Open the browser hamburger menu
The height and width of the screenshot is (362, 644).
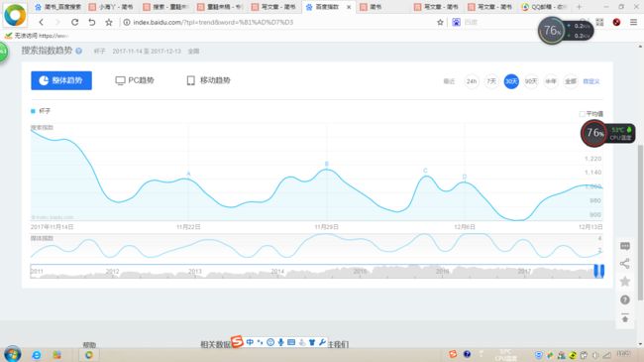tap(634, 22)
